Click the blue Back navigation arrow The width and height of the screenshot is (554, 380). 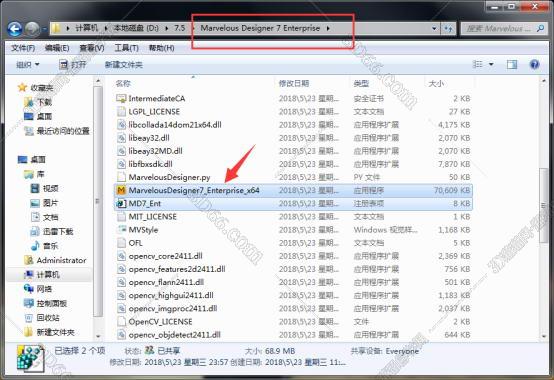point(15,29)
